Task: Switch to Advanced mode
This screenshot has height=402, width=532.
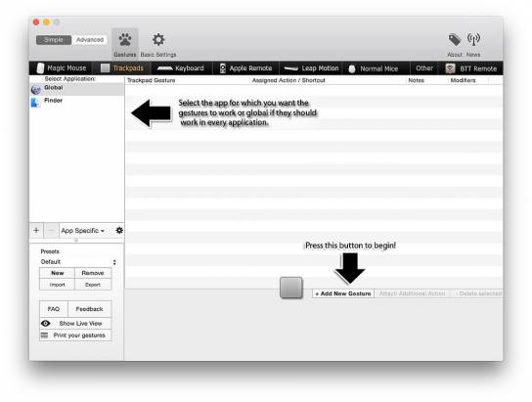Action: click(90, 40)
